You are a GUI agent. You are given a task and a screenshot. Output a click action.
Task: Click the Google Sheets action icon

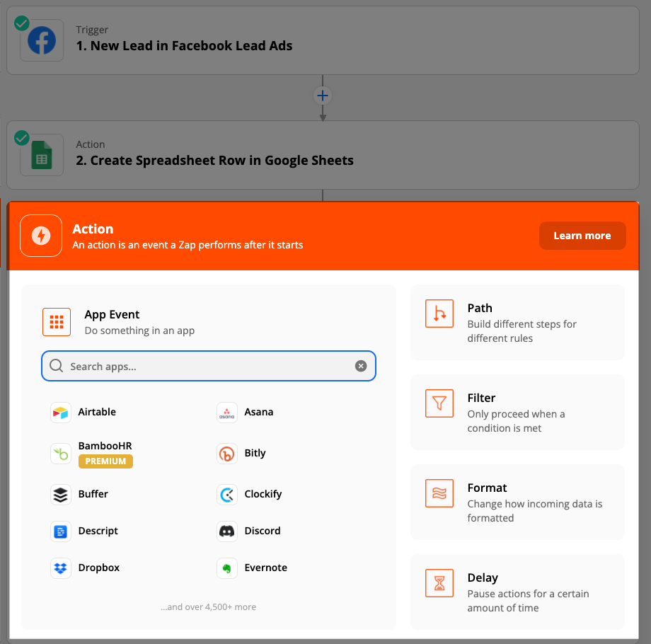[42, 155]
